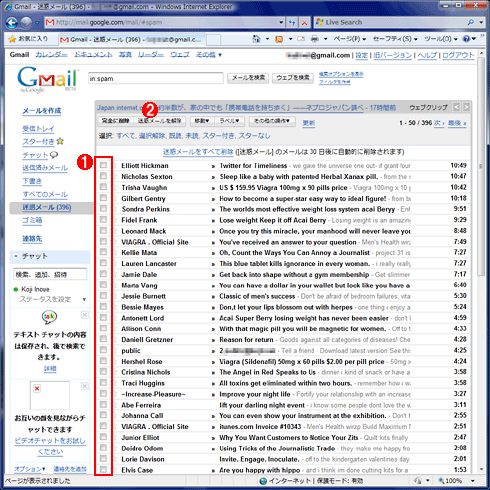The height and width of the screenshot is (490, 490).
Task: Tick the checkbox for Gilbert Gentry email
Action: point(103,198)
